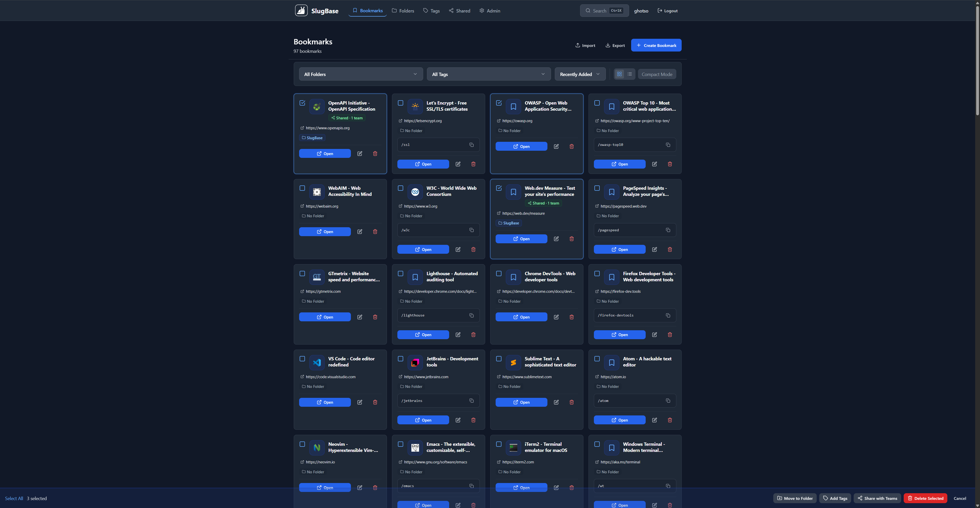
Task: Check the VS Code bookmark checkbox
Action: point(302,359)
